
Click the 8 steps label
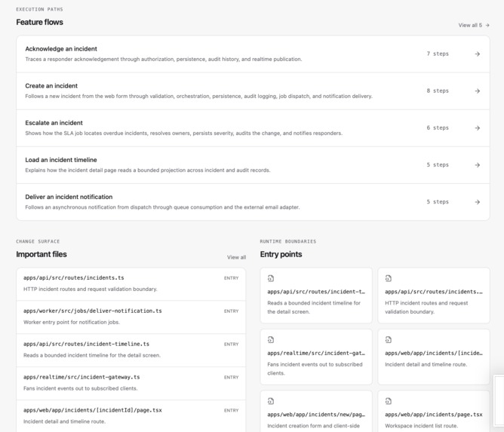coord(438,90)
